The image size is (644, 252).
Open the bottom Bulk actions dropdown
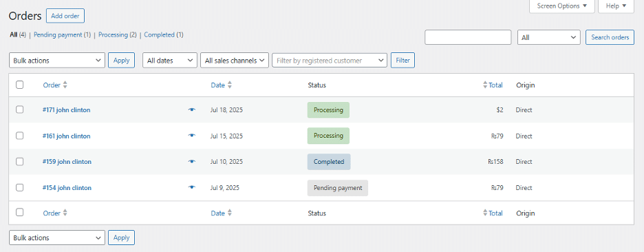coord(57,238)
